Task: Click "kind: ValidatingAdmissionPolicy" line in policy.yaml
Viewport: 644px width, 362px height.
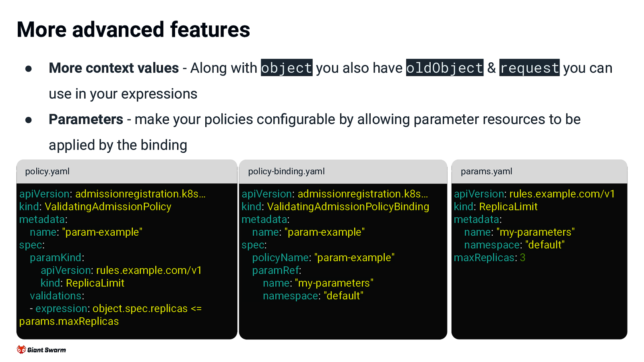Action: point(95,207)
